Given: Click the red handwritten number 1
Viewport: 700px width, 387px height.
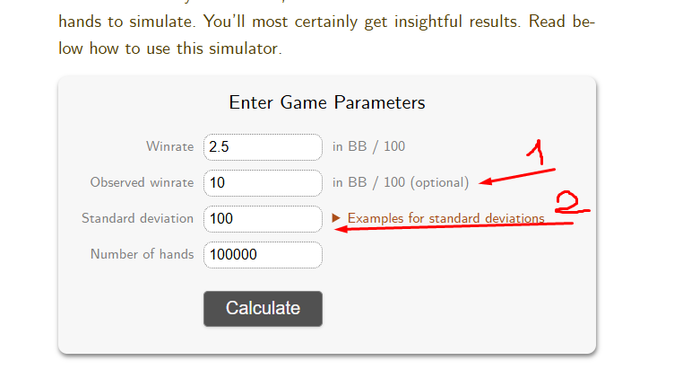Looking at the screenshot, I should 536,152.
